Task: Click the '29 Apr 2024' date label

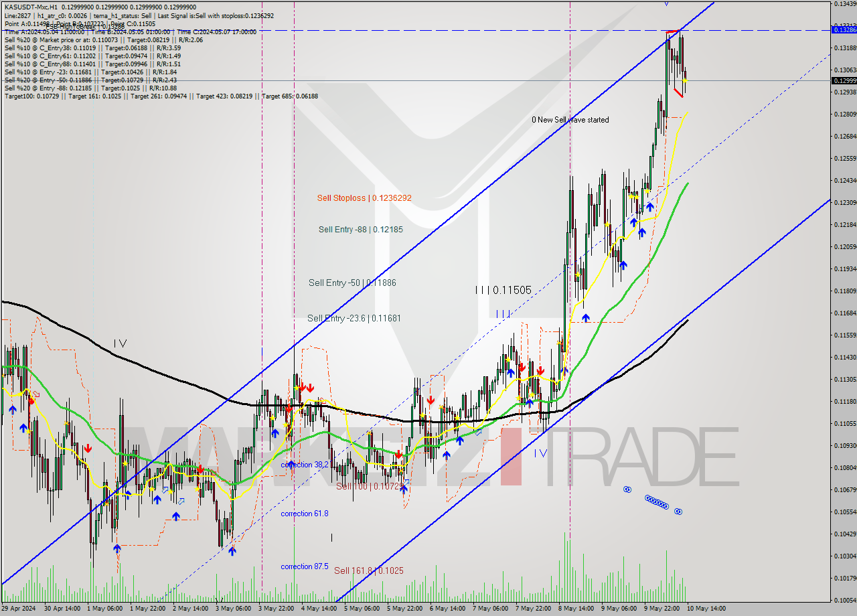Action: (x=20, y=609)
